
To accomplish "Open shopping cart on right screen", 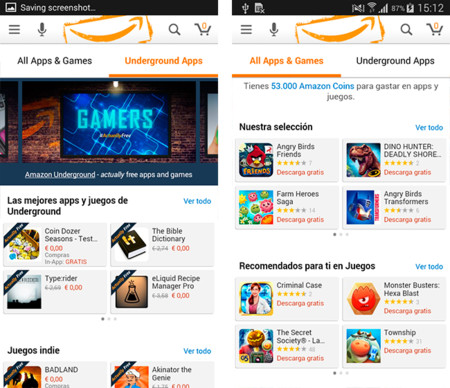I will pyautogui.click(x=435, y=29).
